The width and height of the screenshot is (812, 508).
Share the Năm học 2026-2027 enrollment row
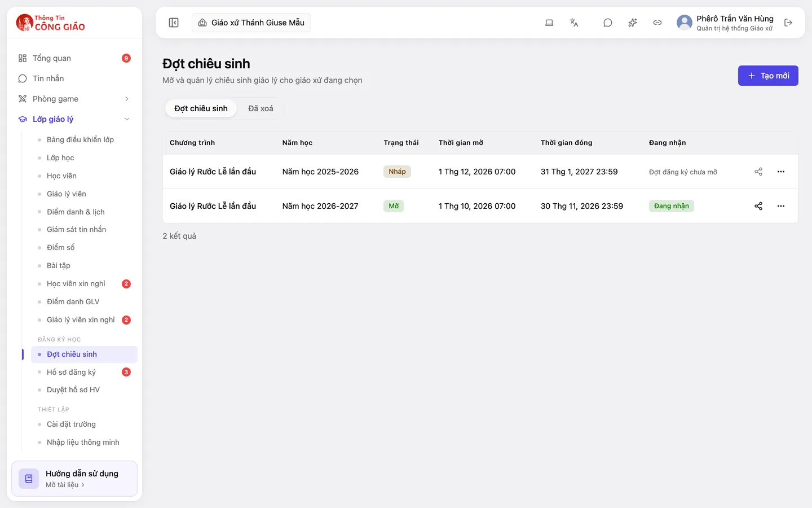click(758, 206)
